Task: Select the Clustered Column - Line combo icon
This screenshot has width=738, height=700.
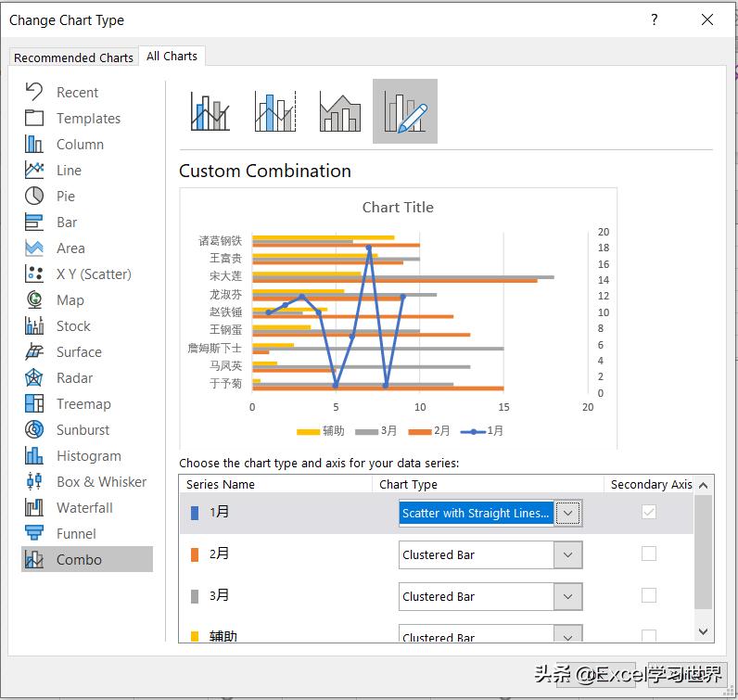Action: click(210, 111)
